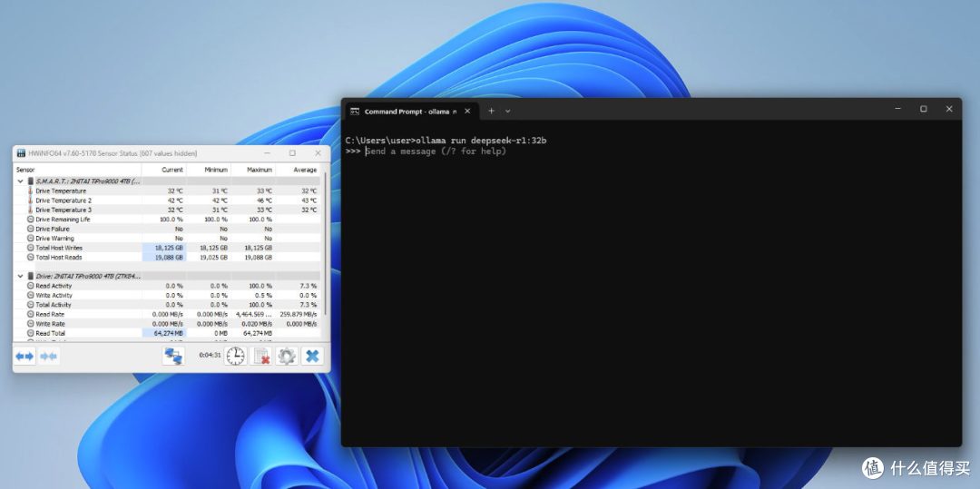The width and height of the screenshot is (980, 489).
Task: Click the ollama Send a message prompt
Action: 436,152
